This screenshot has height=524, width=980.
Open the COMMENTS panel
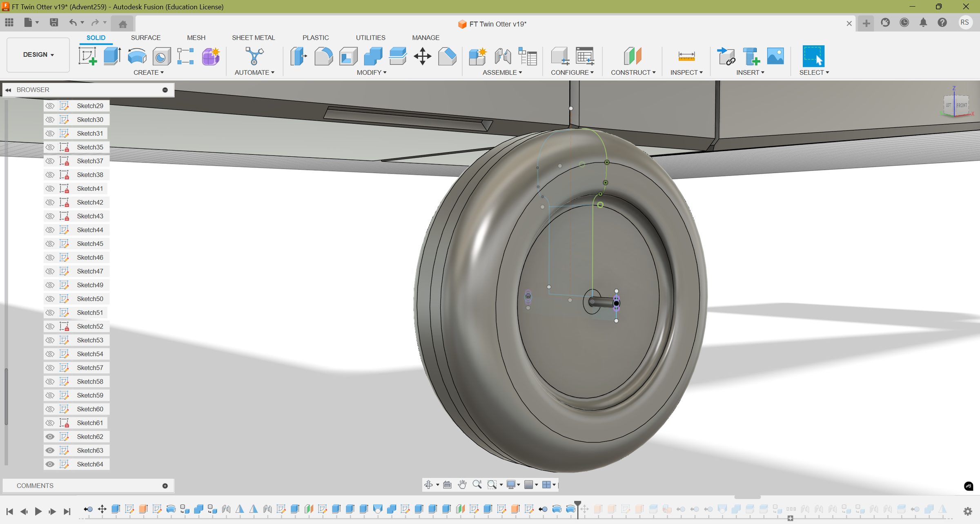pyautogui.click(x=35, y=486)
